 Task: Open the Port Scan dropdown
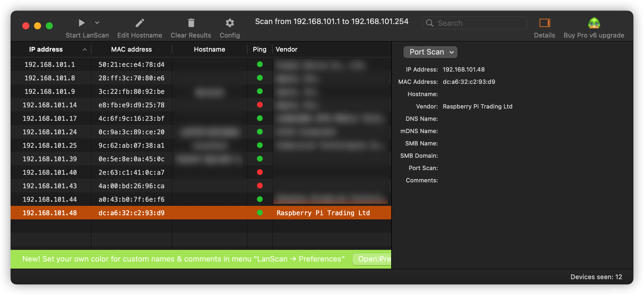point(430,52)
